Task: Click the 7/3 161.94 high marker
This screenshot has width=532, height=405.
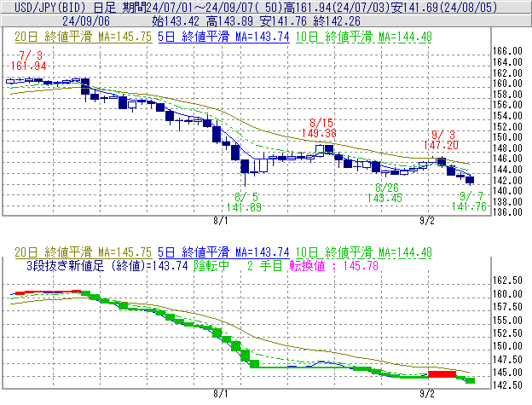Action: tap(29, 61)
